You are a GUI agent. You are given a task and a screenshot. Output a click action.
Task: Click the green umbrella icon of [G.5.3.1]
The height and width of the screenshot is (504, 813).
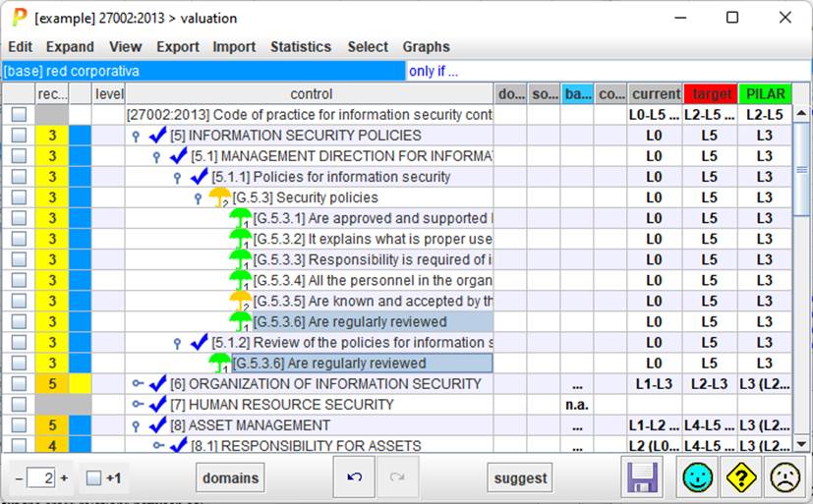(240, 218)
